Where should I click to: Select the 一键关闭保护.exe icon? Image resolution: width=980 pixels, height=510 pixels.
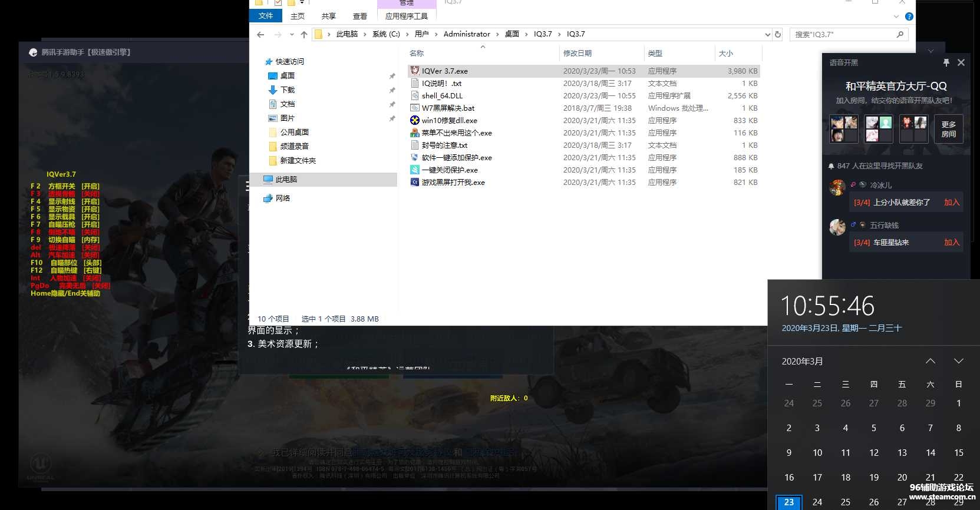point(415,170)
